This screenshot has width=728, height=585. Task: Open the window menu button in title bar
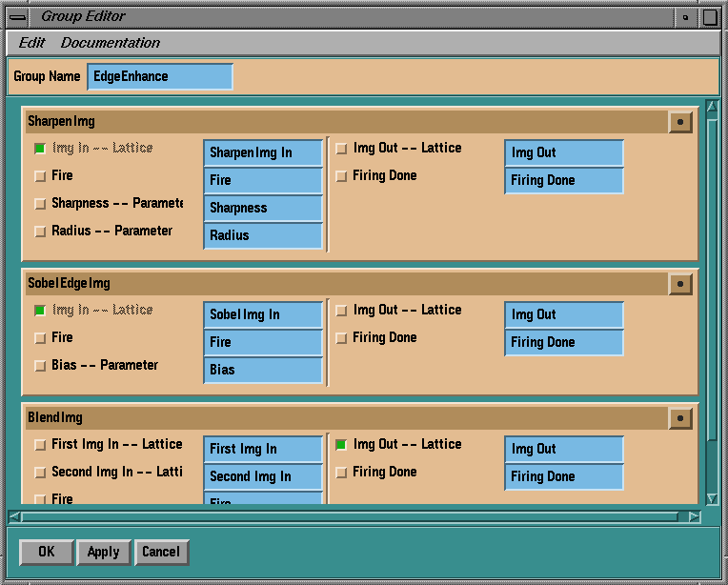click(x=18, y=16)
